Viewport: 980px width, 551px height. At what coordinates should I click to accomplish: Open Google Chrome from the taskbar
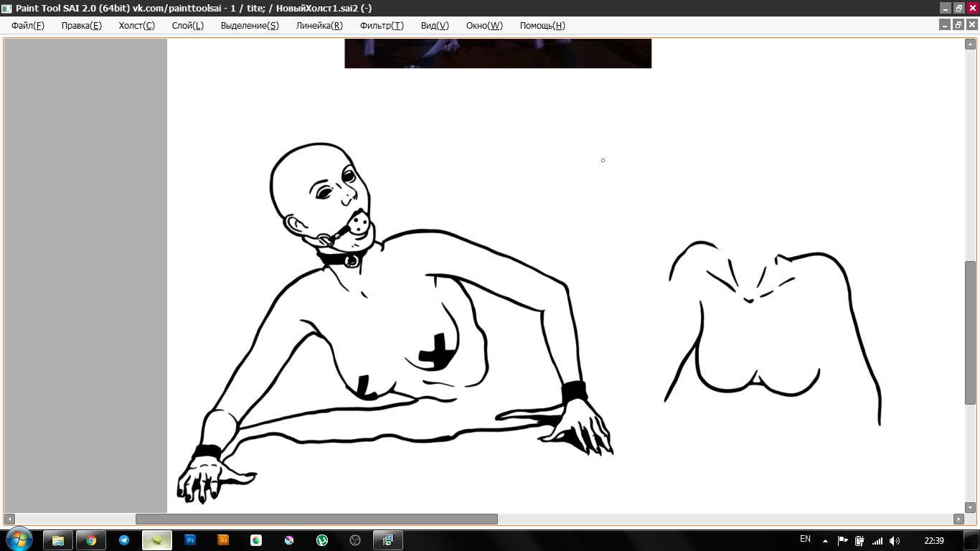tap(91, 540)
